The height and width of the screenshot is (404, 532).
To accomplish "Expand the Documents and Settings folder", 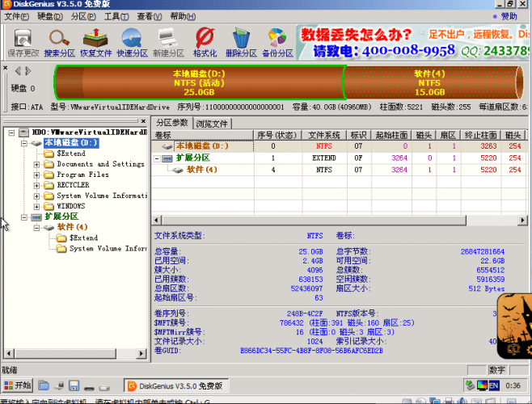I will [x=36, y=165].
